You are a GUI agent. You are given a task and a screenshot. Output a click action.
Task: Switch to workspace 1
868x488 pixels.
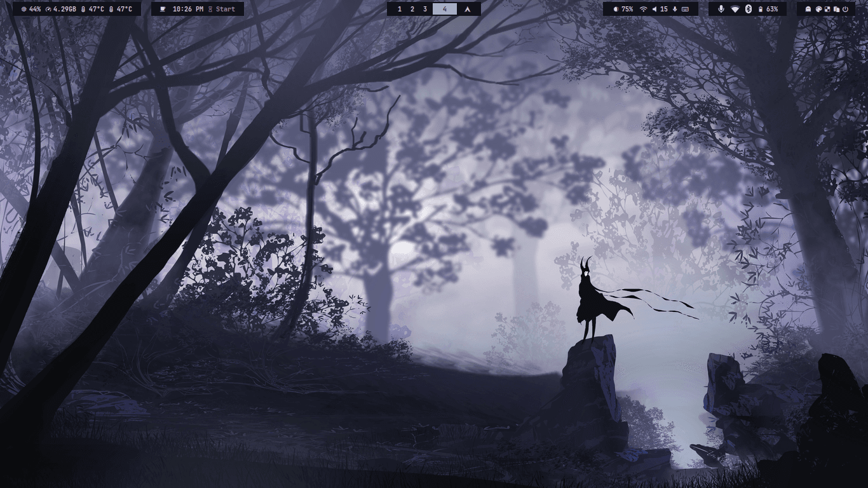coord(400,9)
